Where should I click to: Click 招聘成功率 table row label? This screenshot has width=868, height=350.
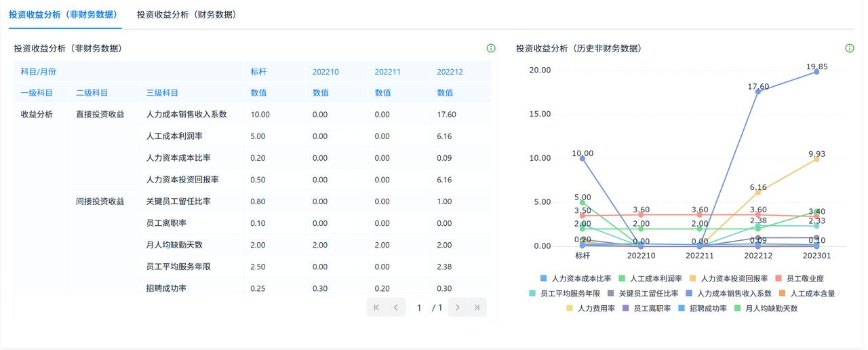(x=166, y=288)
